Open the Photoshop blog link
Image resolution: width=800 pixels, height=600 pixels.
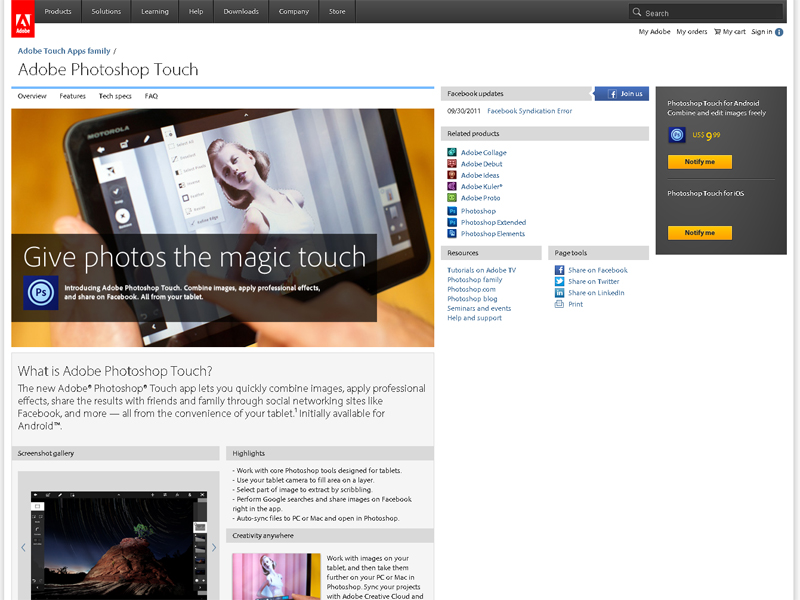tap(472, 298)
